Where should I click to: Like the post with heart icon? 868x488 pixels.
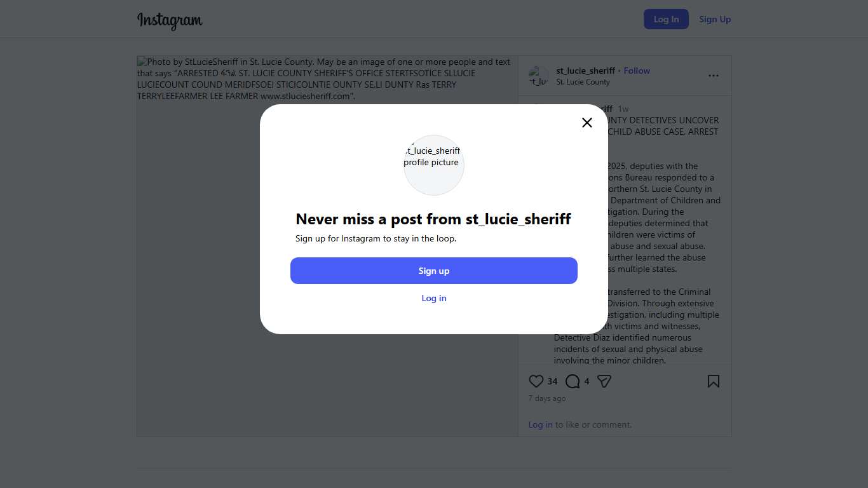pos(536,381)
